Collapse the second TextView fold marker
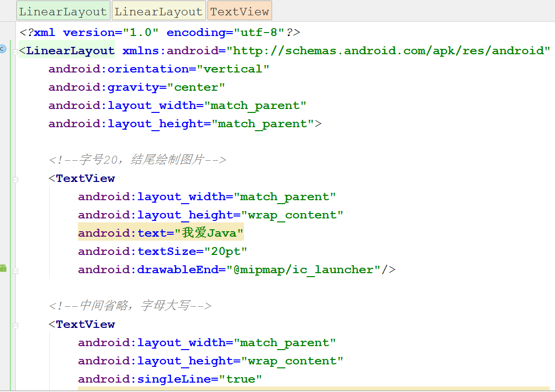 tap(15, 326)
